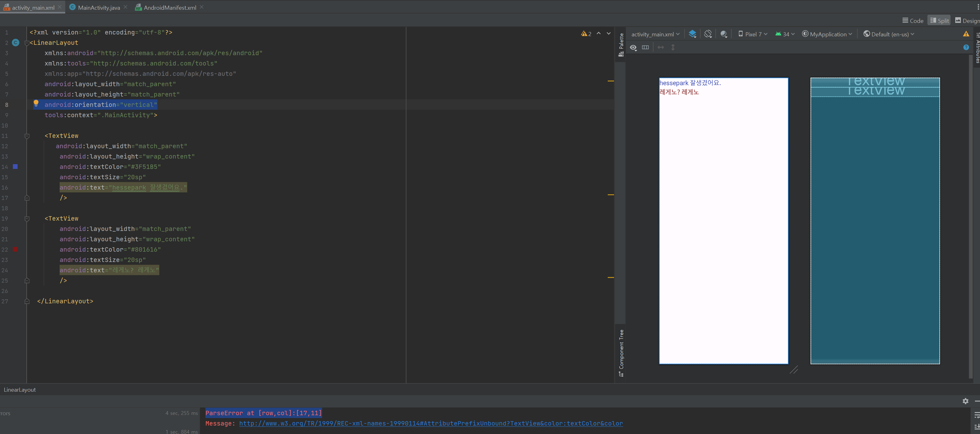980x434 pixels.
Task: Open view options eye icon
Action: tap(633, 48)
